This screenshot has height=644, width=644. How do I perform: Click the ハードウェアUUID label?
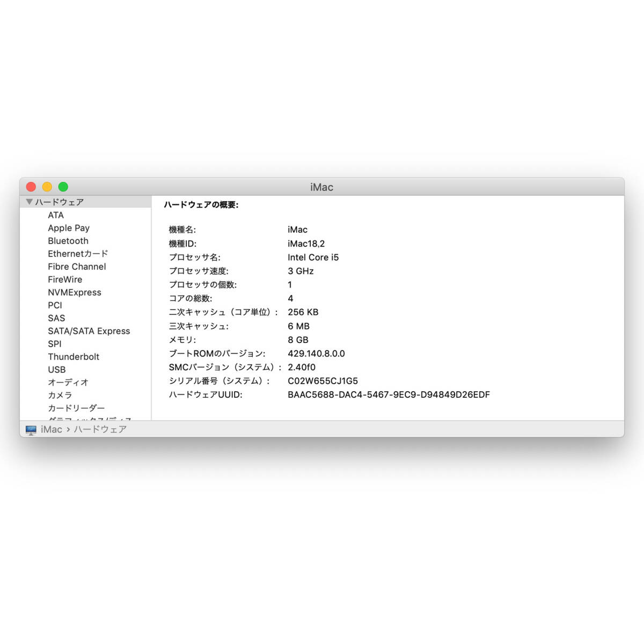[x=206, y=395]
